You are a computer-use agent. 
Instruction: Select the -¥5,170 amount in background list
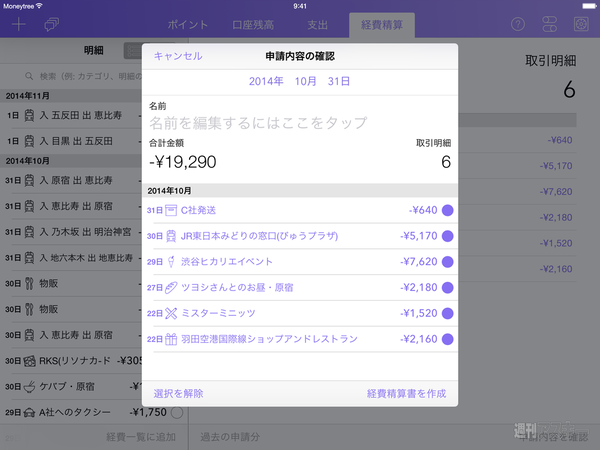[x=556, y=166]
